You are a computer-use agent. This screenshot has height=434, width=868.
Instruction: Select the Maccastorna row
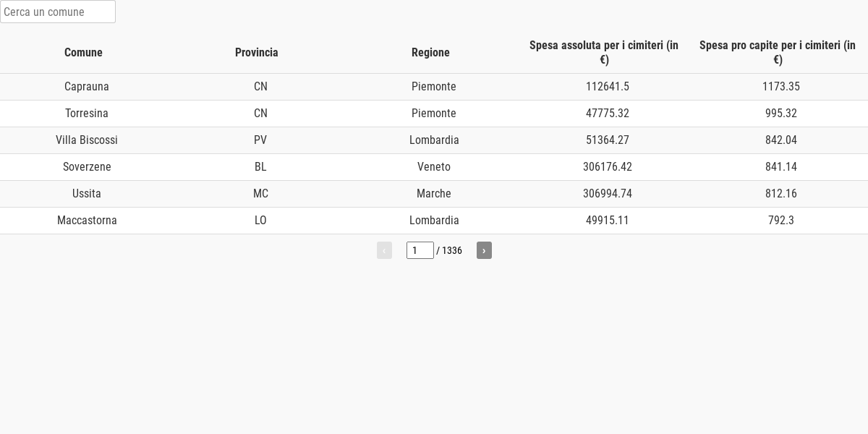pos(434,221)
